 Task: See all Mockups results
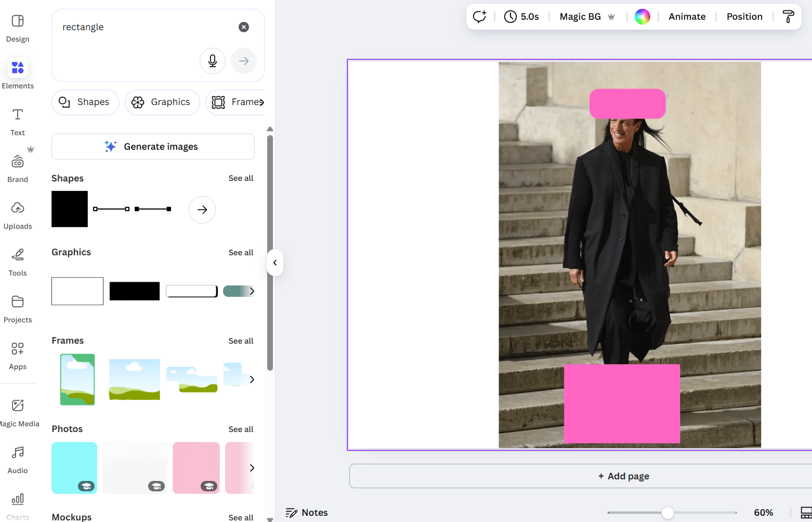(241, 517)
